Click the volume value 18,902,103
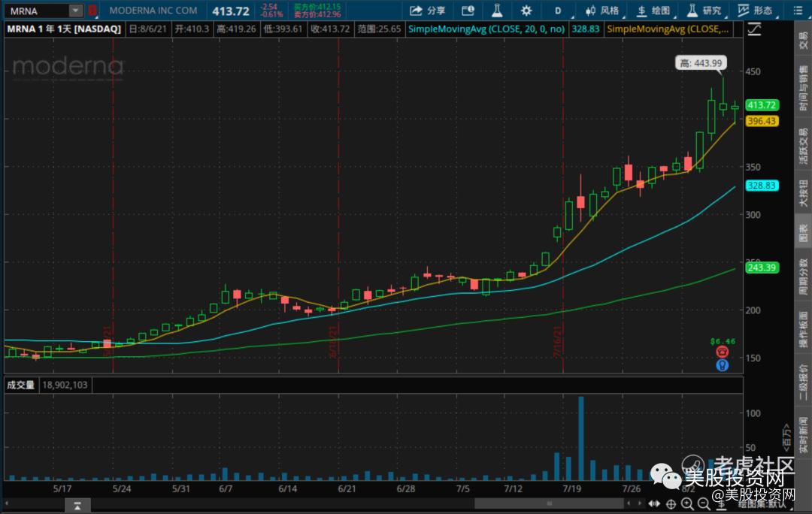The width and height of the screenshot is (812, 514). click(x=65, y=385)
